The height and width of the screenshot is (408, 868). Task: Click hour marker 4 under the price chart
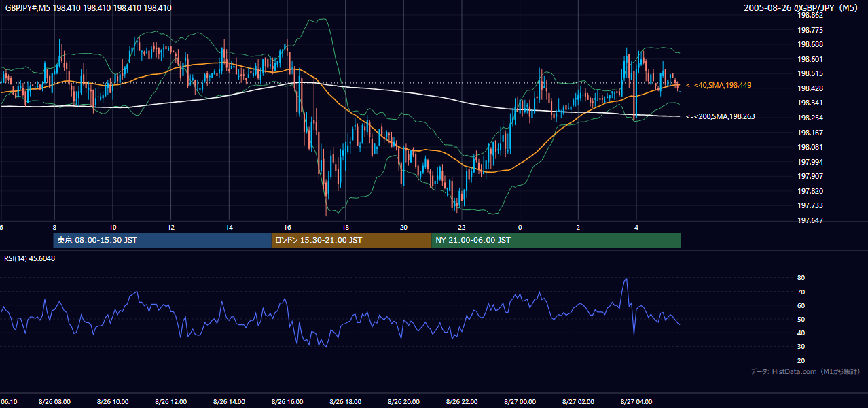636,227
